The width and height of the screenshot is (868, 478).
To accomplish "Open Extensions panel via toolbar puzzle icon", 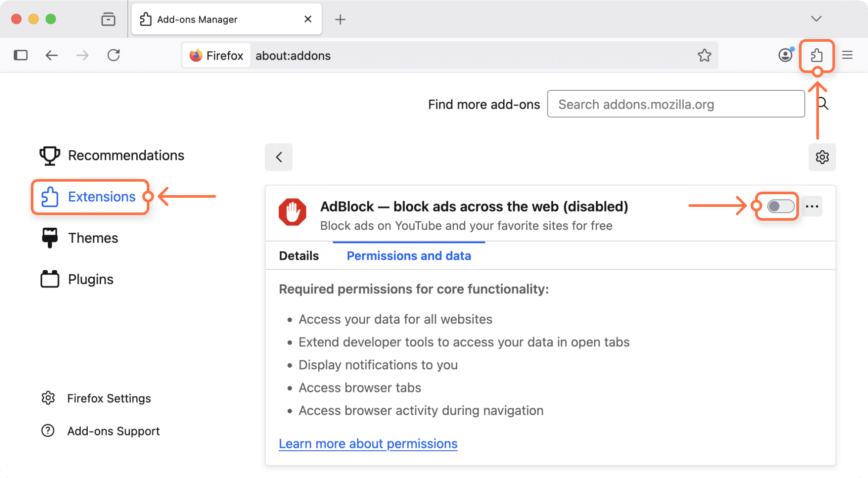I will 817,55.
